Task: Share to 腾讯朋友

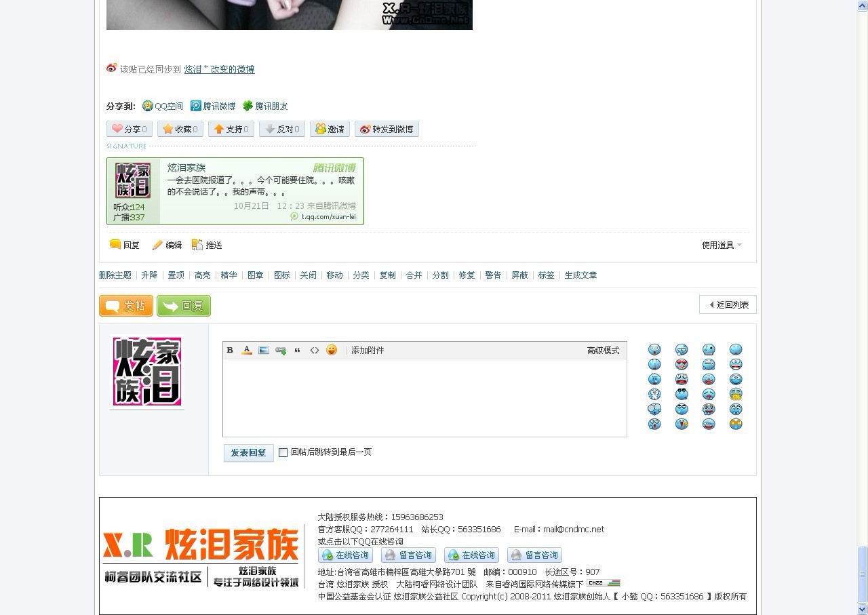Action: [x=265, y=106]
